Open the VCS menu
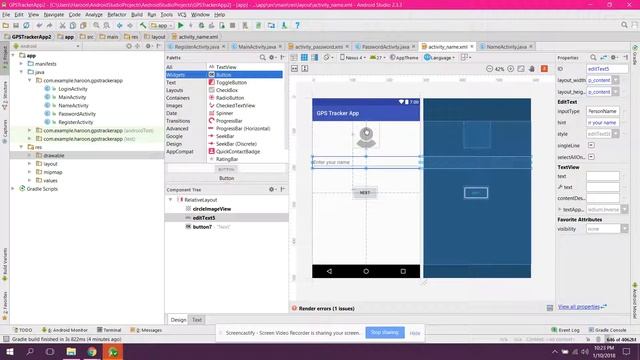The image size is (640, 360). click(x=182, y=14)
